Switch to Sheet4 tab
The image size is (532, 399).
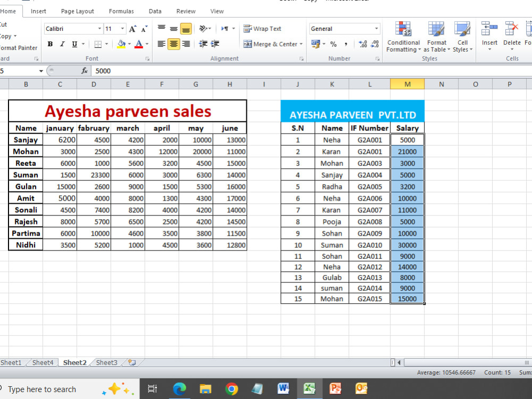(x=43, y=363)
